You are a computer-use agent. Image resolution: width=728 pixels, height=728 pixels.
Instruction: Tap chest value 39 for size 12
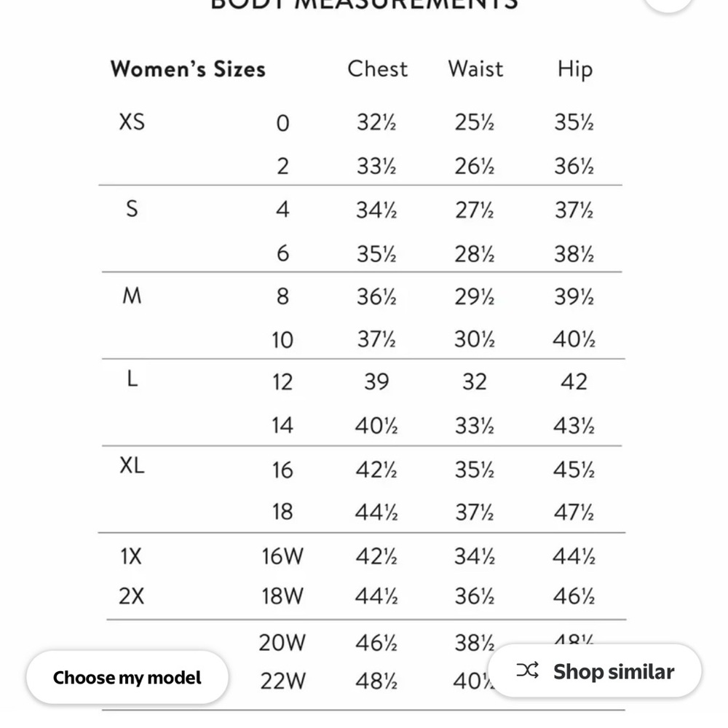376,381
